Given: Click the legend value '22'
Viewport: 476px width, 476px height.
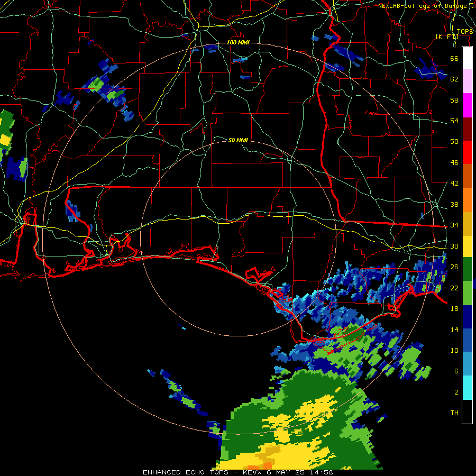Looking at the screenshot, I should point(454,288).
